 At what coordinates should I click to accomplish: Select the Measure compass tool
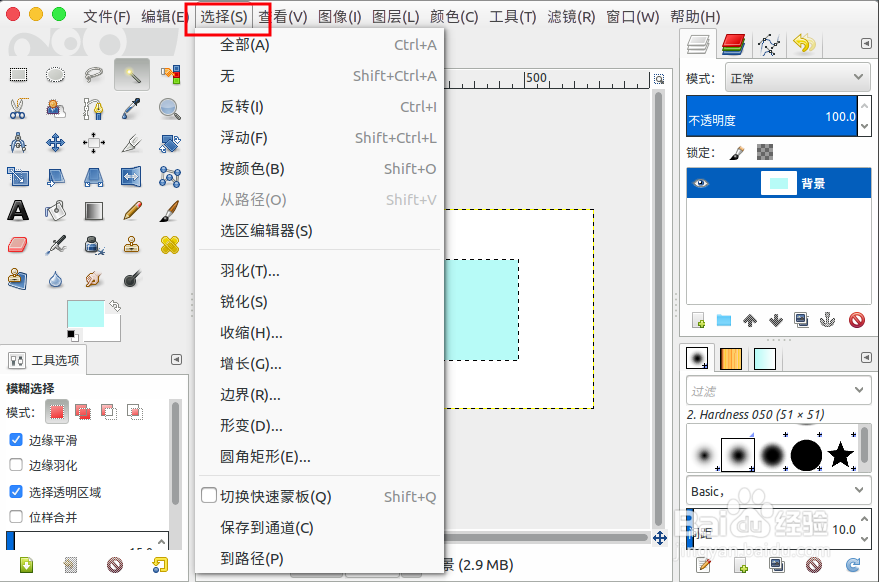(x=18, y=142)
